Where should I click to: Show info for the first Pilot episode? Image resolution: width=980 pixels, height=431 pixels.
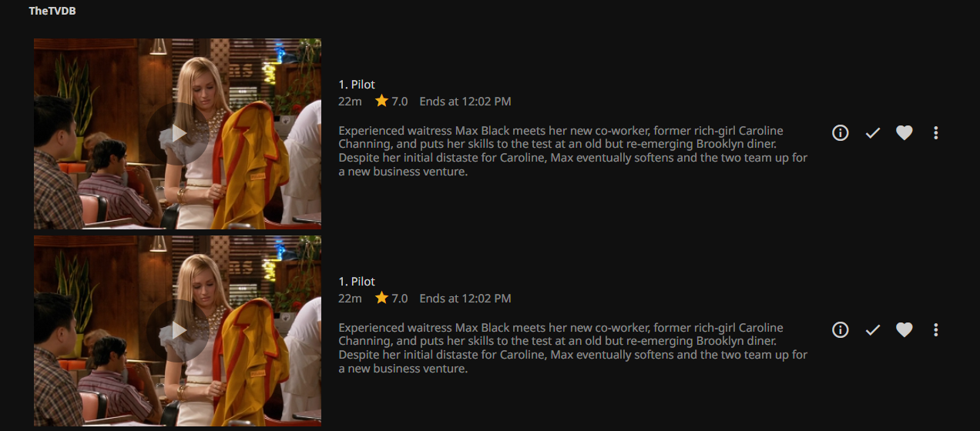[841, 133]
